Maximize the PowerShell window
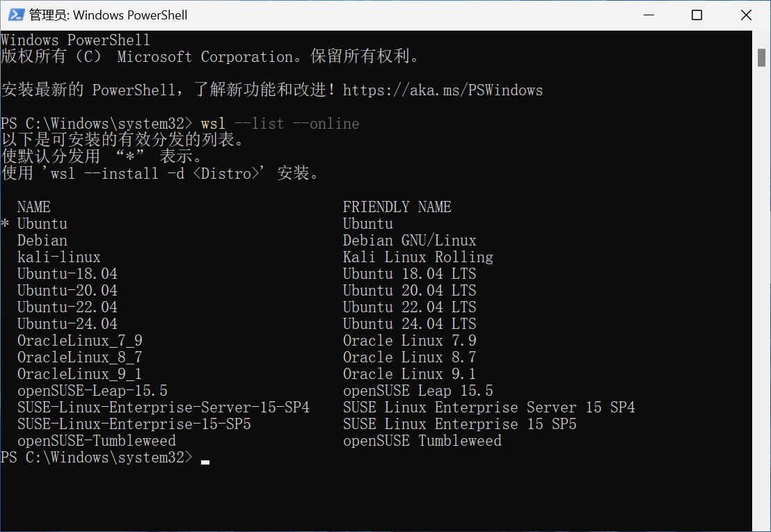771x532 pixels. (x=697, y=15)
